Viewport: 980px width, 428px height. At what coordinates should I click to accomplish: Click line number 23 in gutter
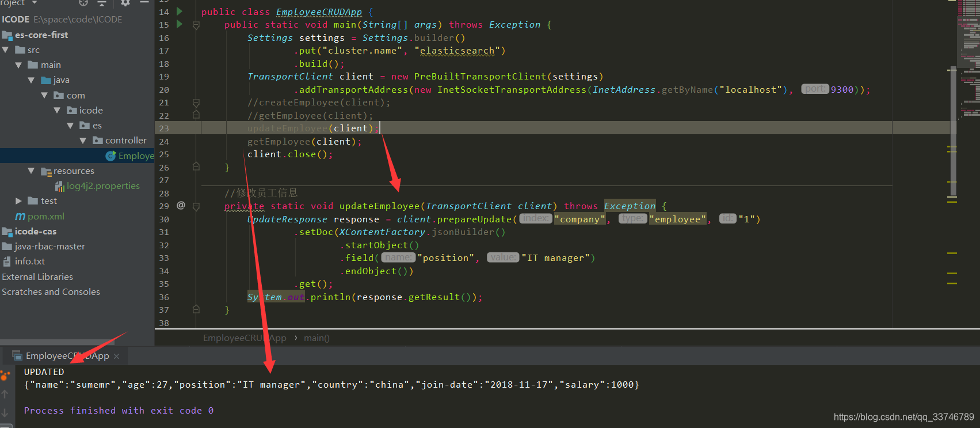[x=164, y=128]
